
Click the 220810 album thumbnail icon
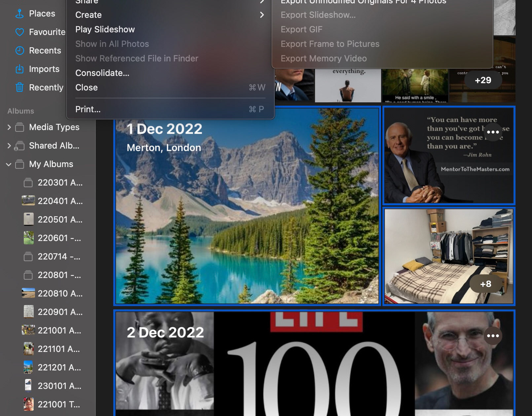pos(28,293)
